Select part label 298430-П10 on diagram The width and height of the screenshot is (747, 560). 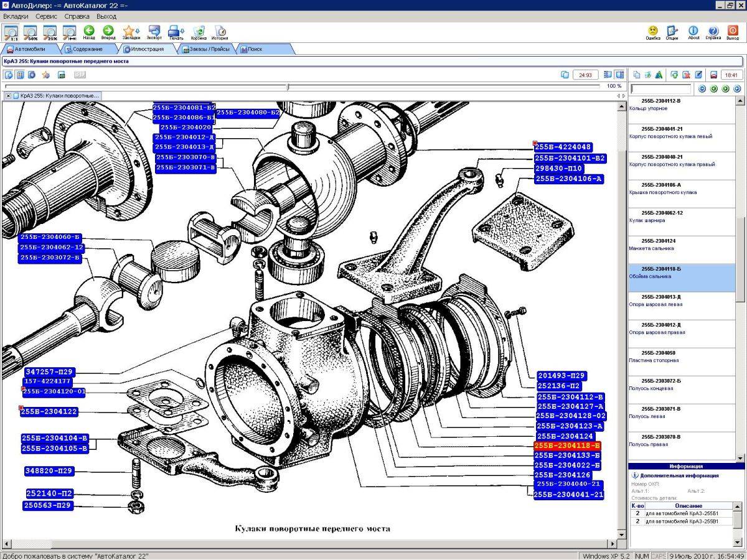pos(559,169)
